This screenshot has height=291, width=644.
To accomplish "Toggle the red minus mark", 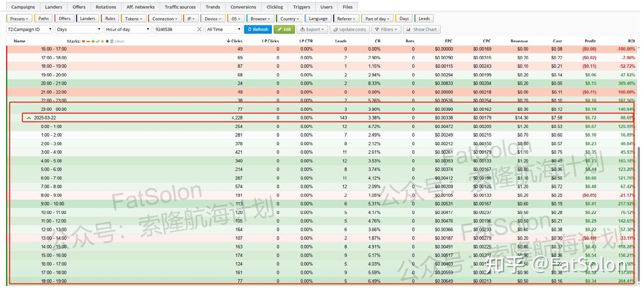I will [x=88, y=41].
